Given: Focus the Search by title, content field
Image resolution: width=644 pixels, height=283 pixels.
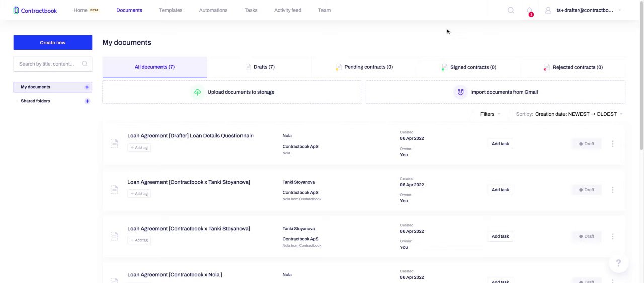Looking at the screenshot, I should pyautogui.click(x=47, y=64).
